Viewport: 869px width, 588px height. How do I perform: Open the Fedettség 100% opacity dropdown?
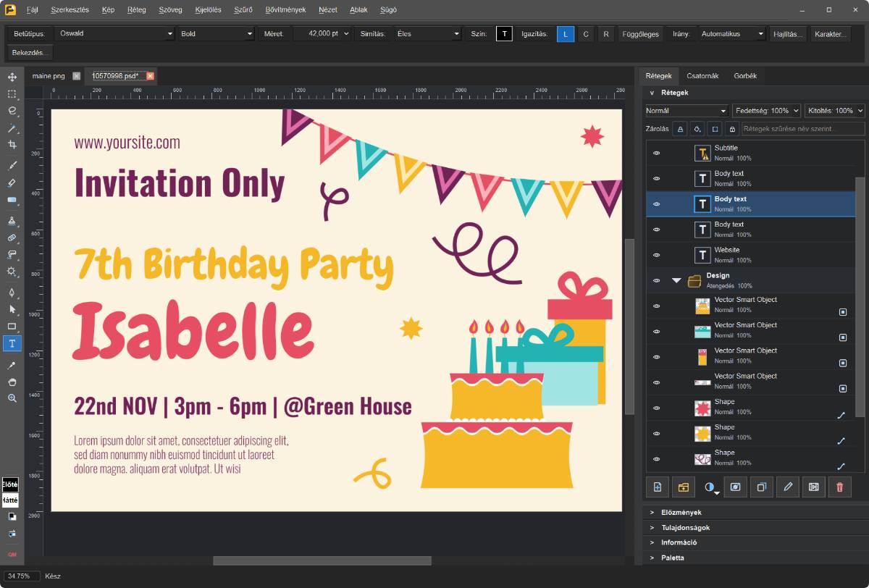point(766,111)
